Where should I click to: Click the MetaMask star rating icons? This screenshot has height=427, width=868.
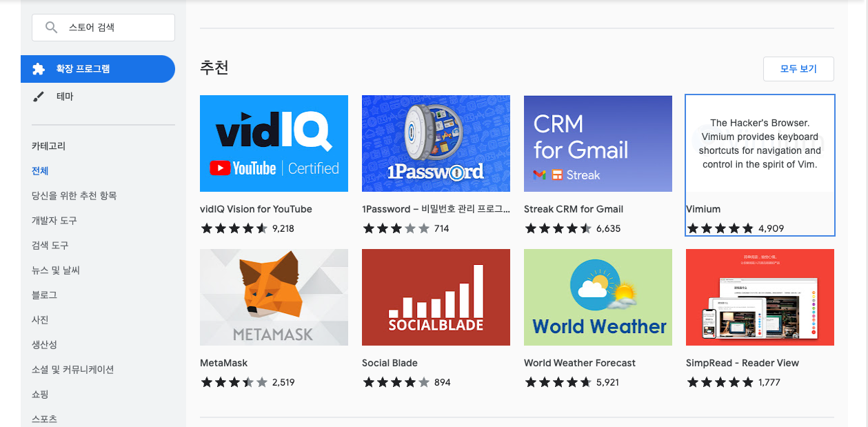(x=234, y=382)
